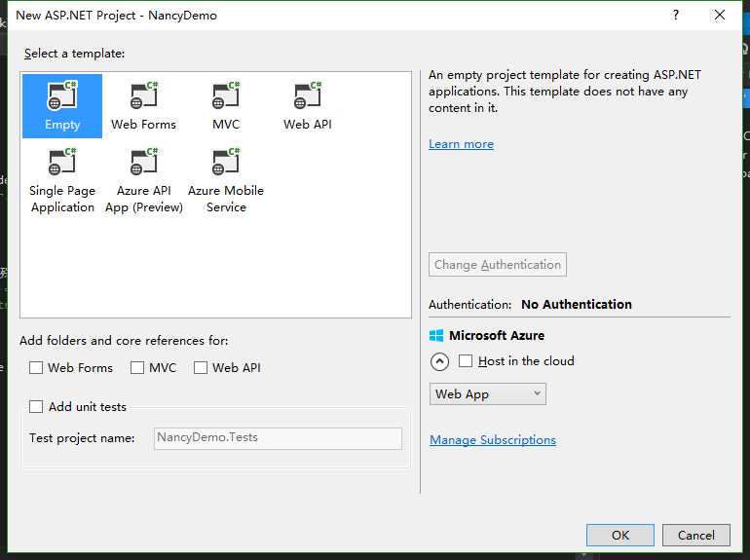The width and height of the screenshot is (750, 560).
Task: Choose the Web Forms template icon
Action: tap(143, 106)
